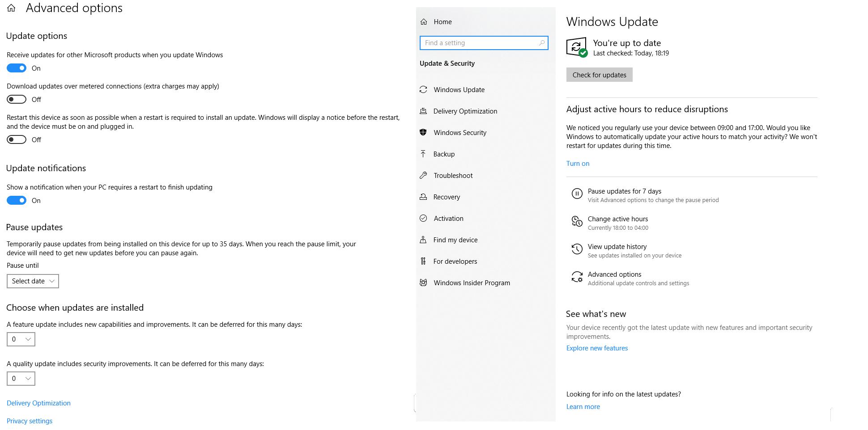Click the Troubleshoot wrench icon

coord(423,175)
